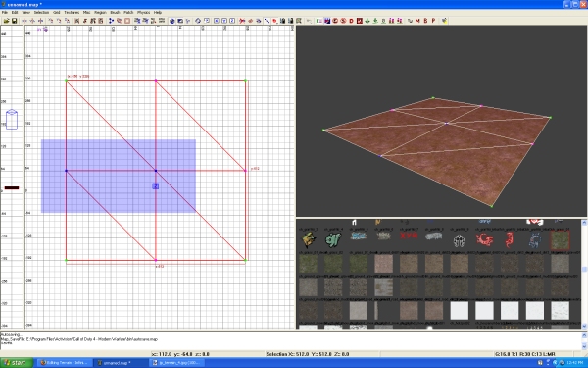Click the red square outline toolbar icon
The width and height of the screenshot is (588, 368).
[127, 21]
